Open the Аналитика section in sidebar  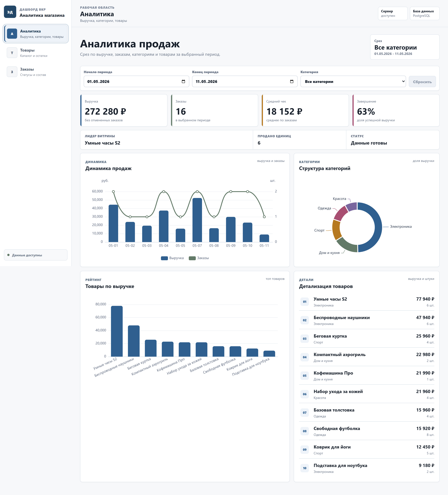(36, 34)
